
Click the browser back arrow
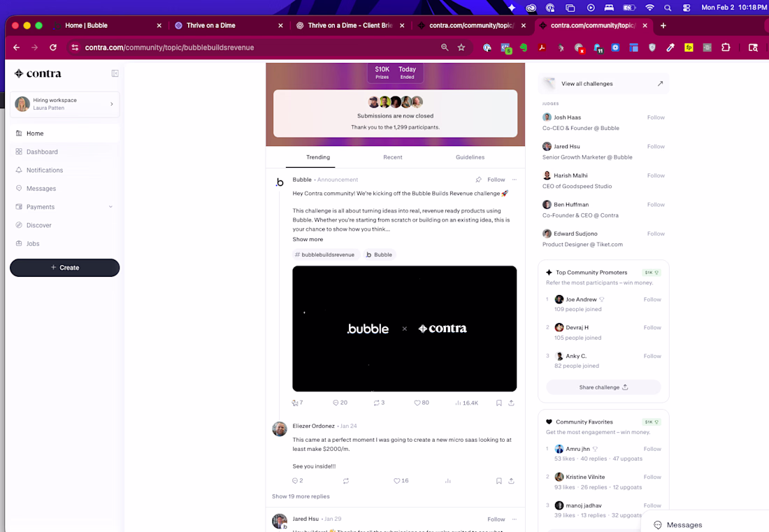click(x=16, y=48)
